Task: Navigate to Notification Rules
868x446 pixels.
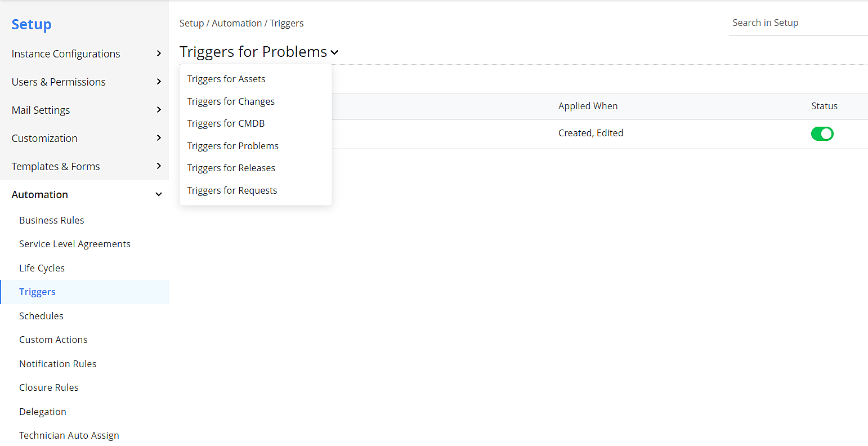Action: 58,364
